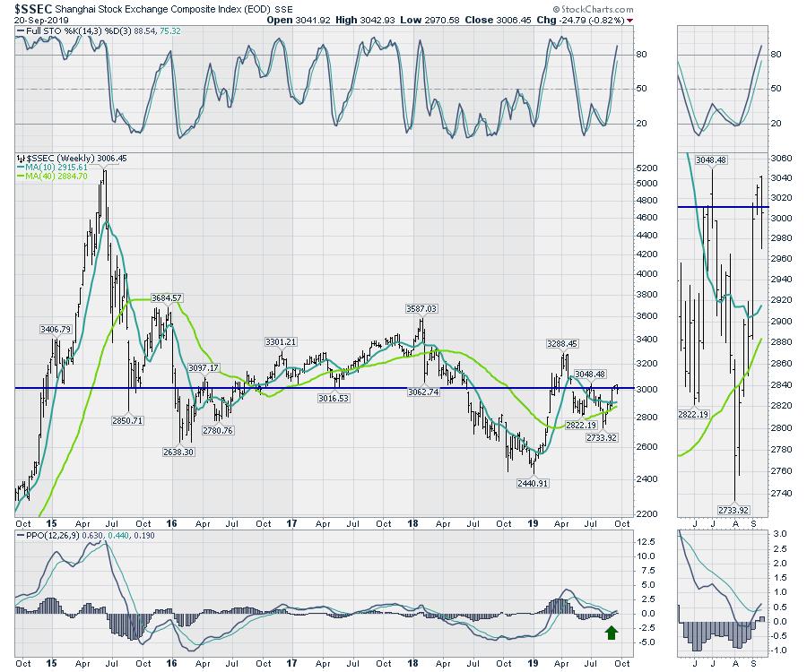807x672 pixels.
Task: Click the $SSEC (Weekly) 3006.45 legend
Action: pyautogui.click(x=72, y=159)
